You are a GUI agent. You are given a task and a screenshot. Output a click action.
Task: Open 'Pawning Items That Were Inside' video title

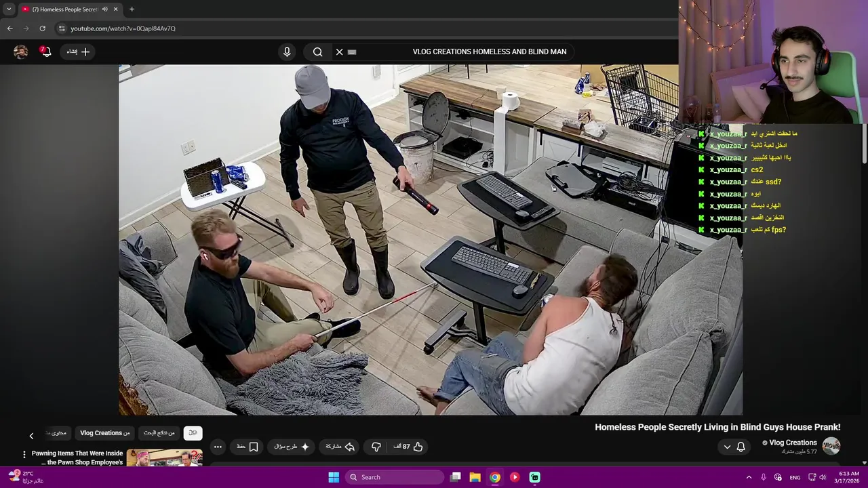[77, 457]
